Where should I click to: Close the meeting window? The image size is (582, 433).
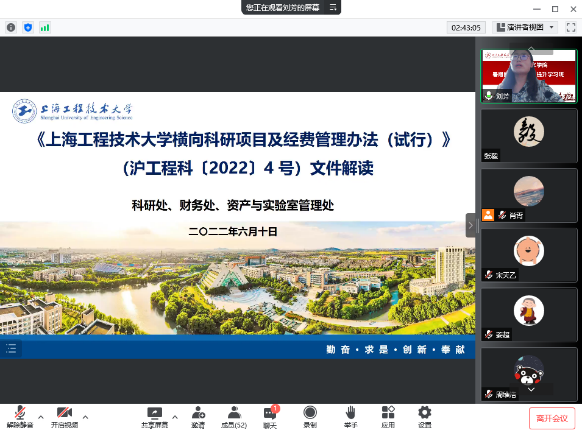(573, 9)
